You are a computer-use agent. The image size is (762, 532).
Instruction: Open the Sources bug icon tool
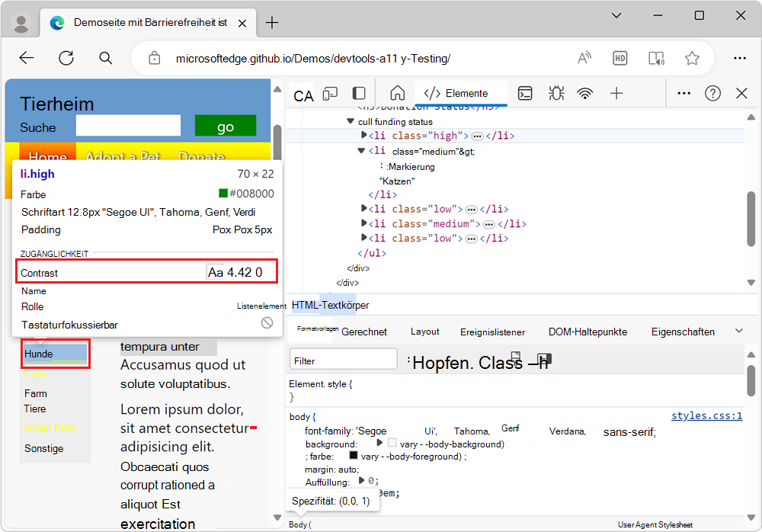(556, 94)
